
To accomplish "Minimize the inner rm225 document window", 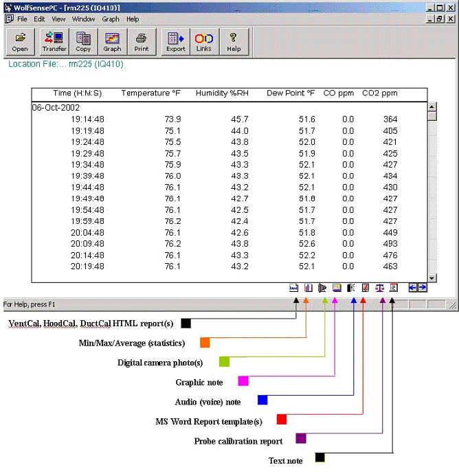I will click(x=429, y=19).
